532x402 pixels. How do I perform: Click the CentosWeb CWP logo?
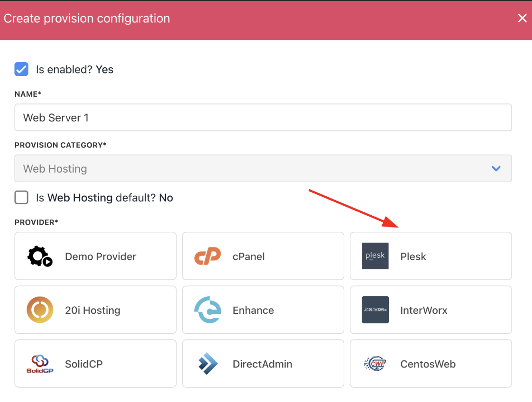pyautogui.click(x=375, y=364)
